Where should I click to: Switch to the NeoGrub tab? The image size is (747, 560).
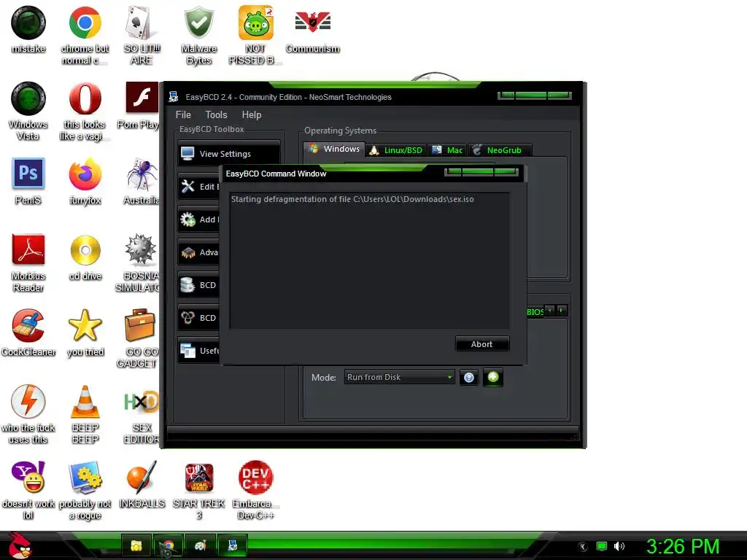pos(499,150)
